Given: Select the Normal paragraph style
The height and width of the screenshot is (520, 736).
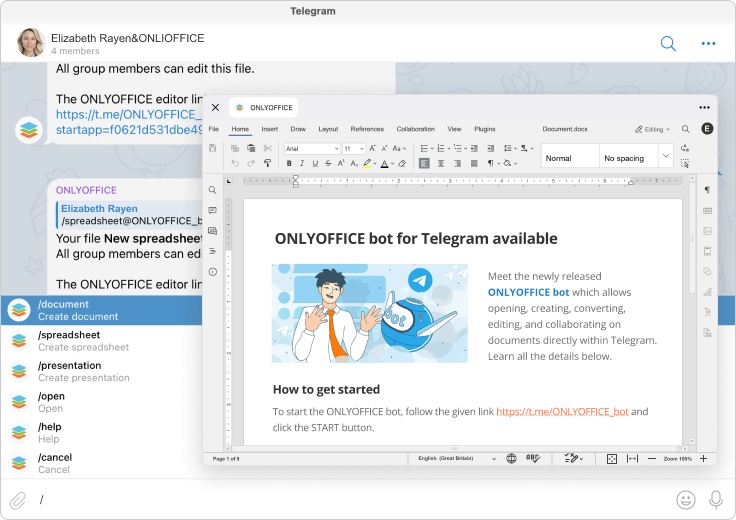Looking at the screenshot, I should (x=570, y=156).
